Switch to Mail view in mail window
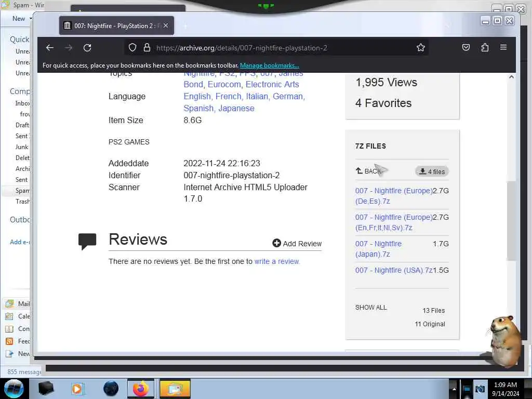532x399 pixels. pos(18,303)
